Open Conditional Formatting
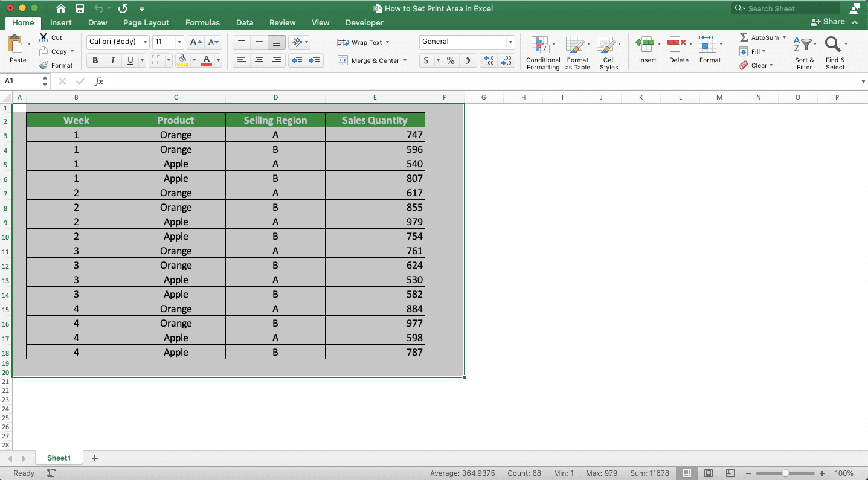The width and height of the screenshot is (868, 480). (542, 53)
